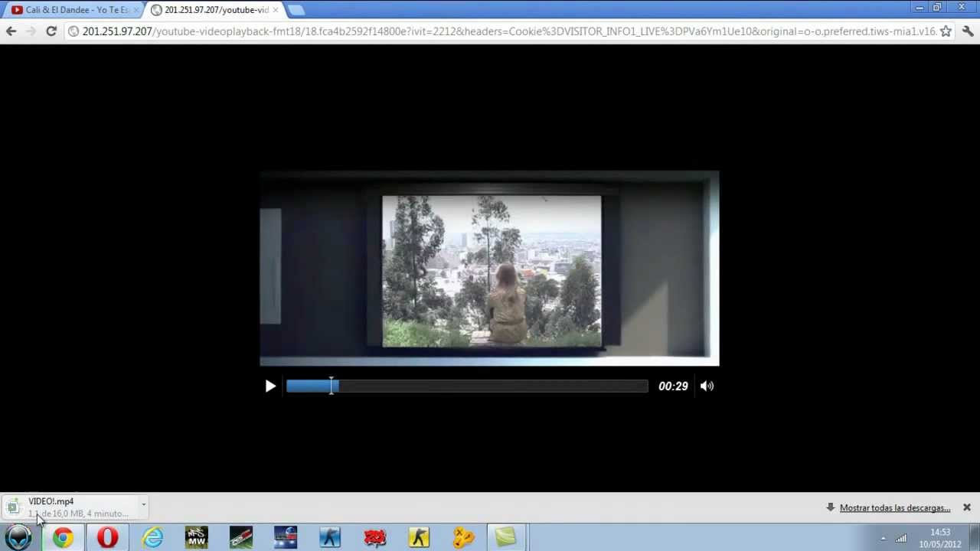Reload the current page
Viewport: 980px width, 551px height.
coord(51,31)
